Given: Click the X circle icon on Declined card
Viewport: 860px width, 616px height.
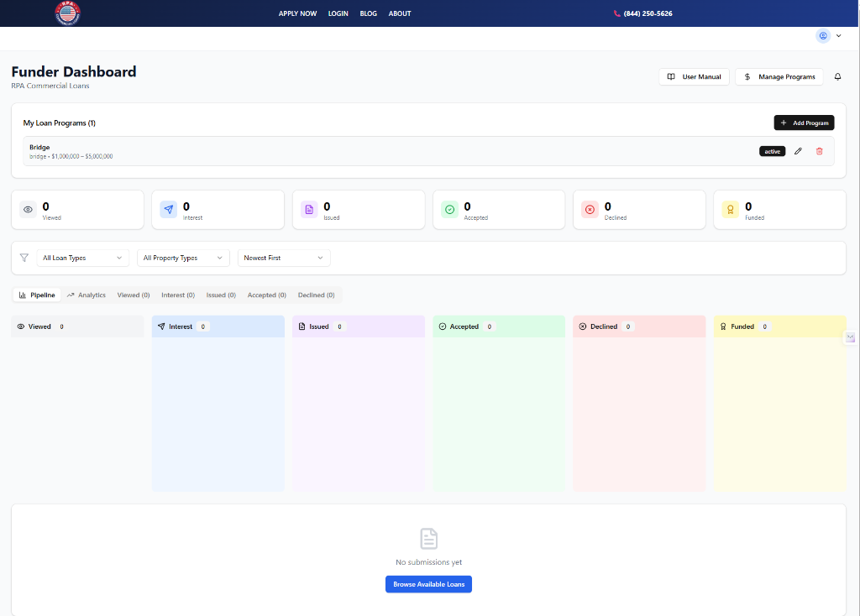Looking at the screenshot, I should (x=590, y=209).
